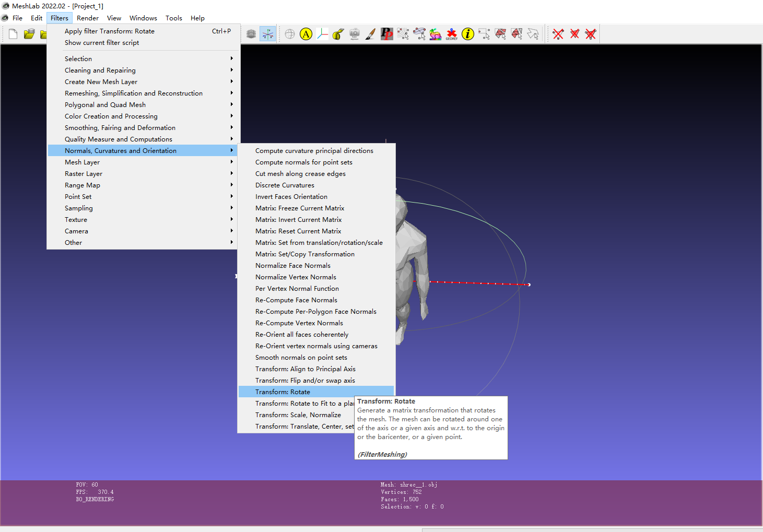Image resolution: width=763 pixels, height=532 pixels.
Task: Choose Per Vertex Normal Function
Action: click(x=316, y=289)
